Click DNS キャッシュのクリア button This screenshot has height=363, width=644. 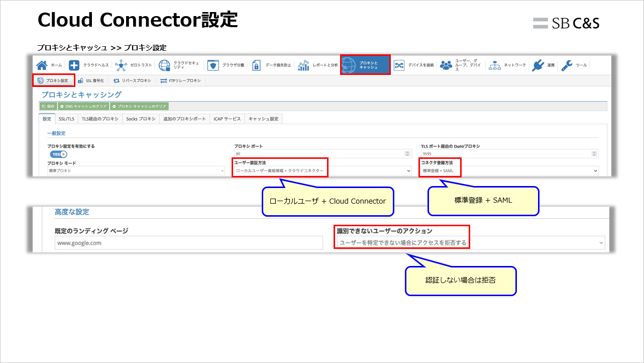[x=83, y=107]
